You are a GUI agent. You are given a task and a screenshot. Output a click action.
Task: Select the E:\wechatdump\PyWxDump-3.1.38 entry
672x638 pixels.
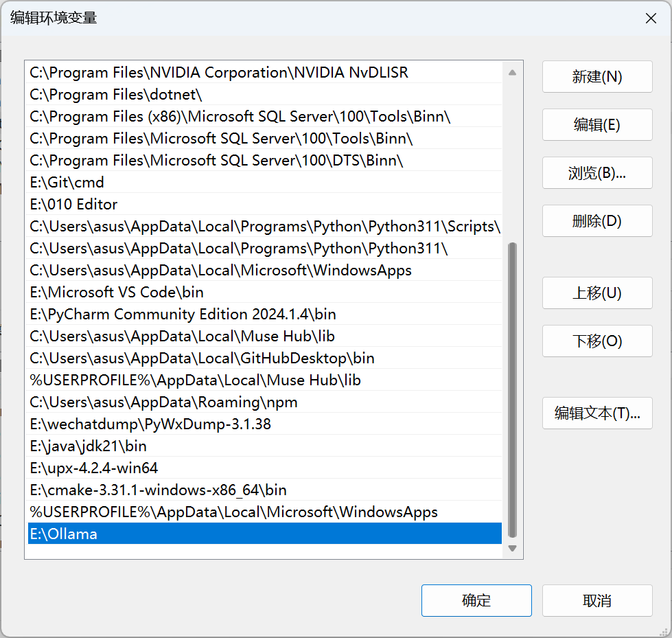point(265,424)
